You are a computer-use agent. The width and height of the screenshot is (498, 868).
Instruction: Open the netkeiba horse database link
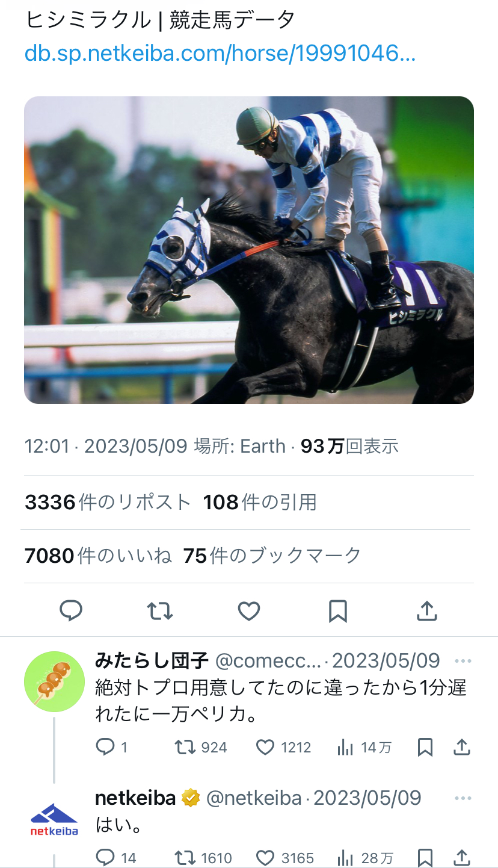220,54
